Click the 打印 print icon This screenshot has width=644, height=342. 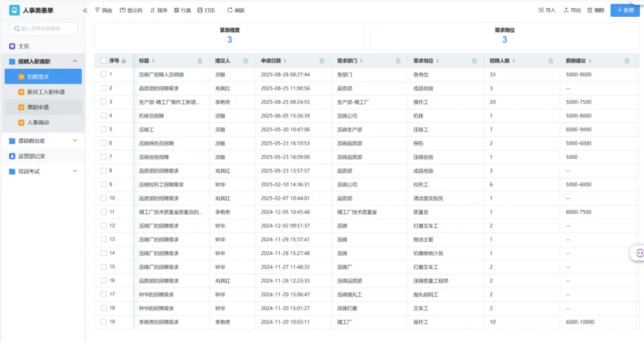[200, 10]
